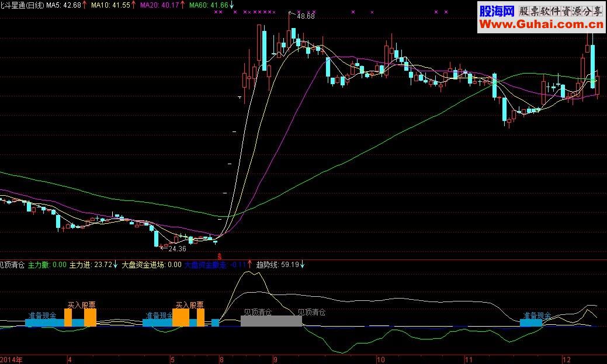Click month 12 on the date axis

tap(565, 358)
